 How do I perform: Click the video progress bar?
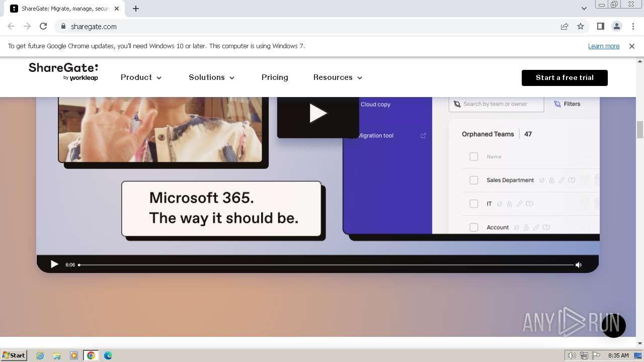click(x=326, y=265)
